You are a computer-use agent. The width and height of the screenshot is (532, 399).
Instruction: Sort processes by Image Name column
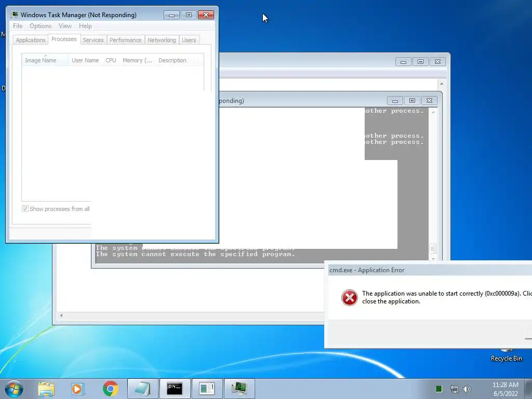[46, 60]
